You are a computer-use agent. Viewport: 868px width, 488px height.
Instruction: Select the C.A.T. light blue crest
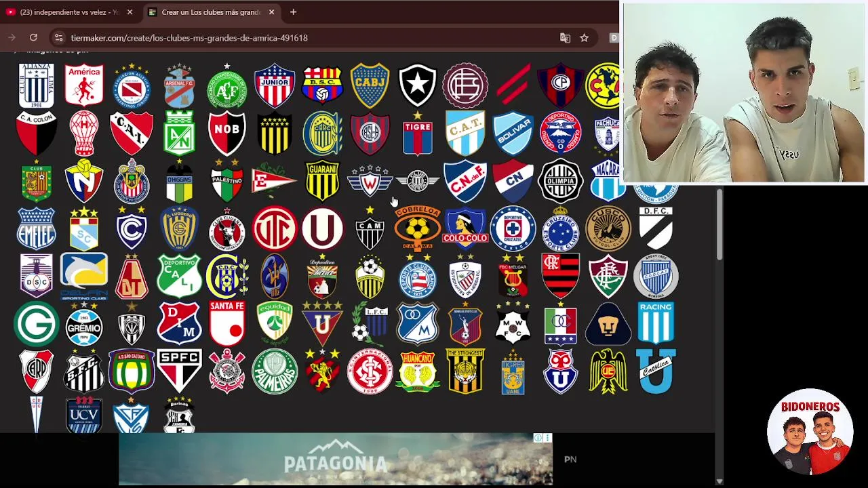pyautogui.click(x=465, y=134)
